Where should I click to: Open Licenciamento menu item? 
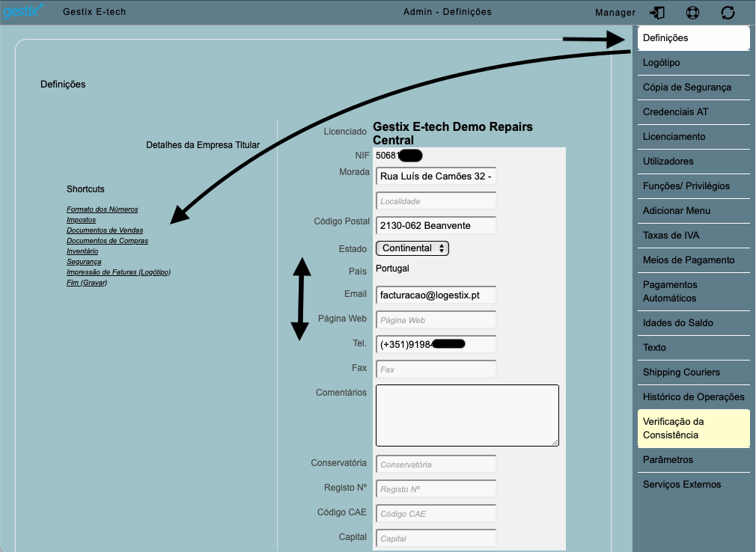[x=693, y=136]
